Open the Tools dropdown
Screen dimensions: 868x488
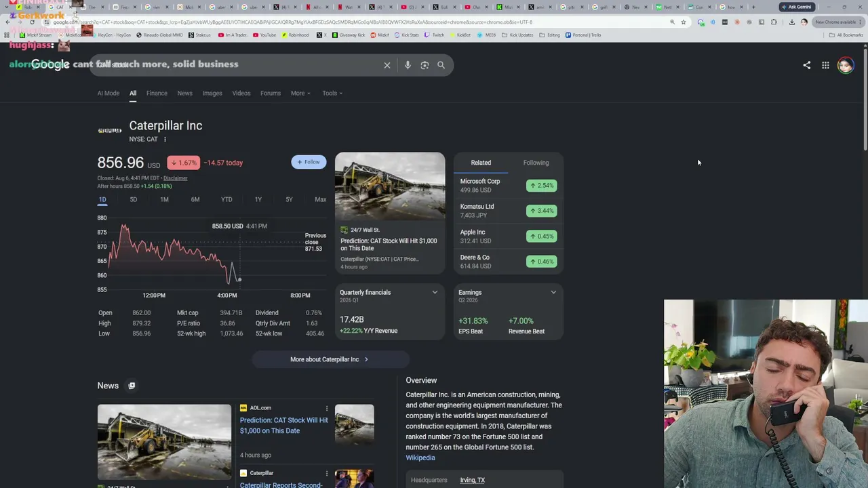pos(332,94)
